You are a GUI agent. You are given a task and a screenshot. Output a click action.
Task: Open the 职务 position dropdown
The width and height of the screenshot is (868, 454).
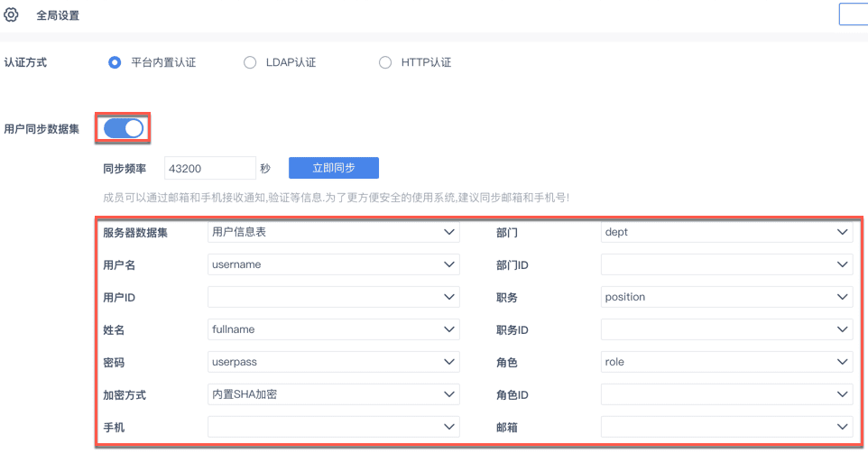[x=726, y=297]
